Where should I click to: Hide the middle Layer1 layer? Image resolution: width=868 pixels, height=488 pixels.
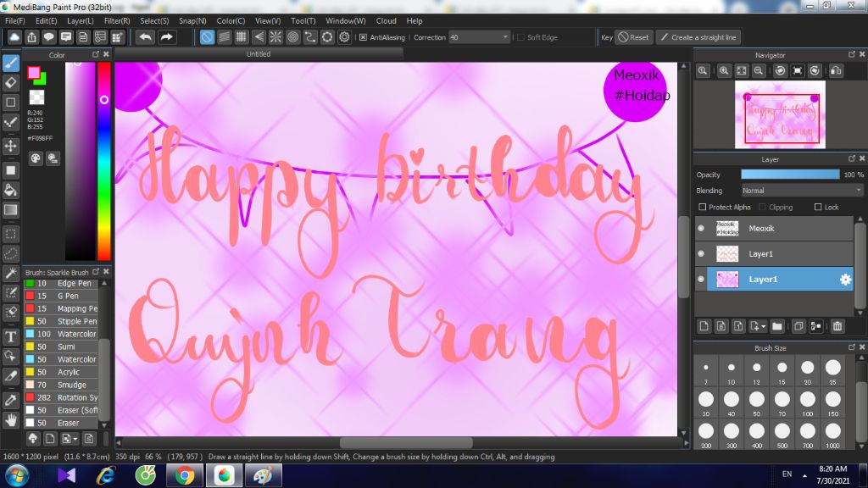coord(701,254)
